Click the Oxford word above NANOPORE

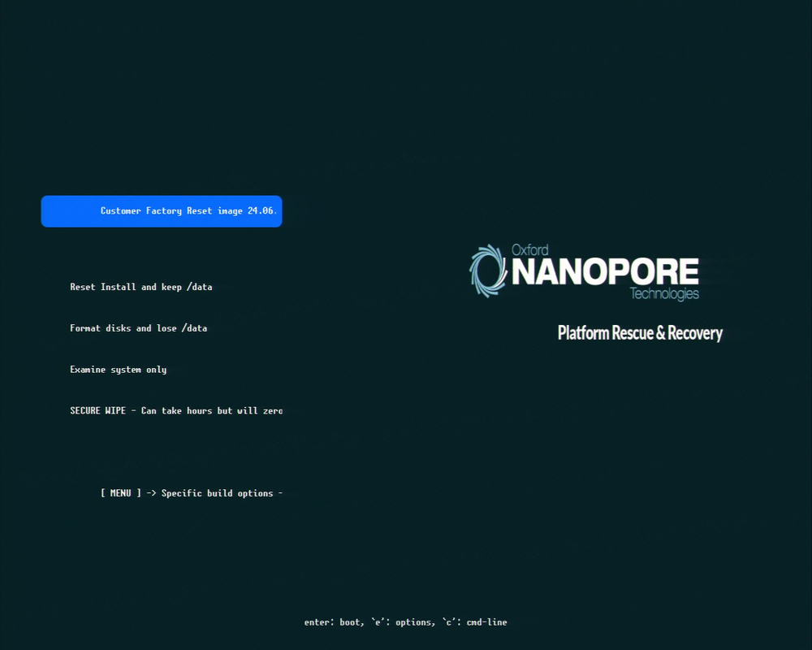pyautogui.click(x=529, y=249)
